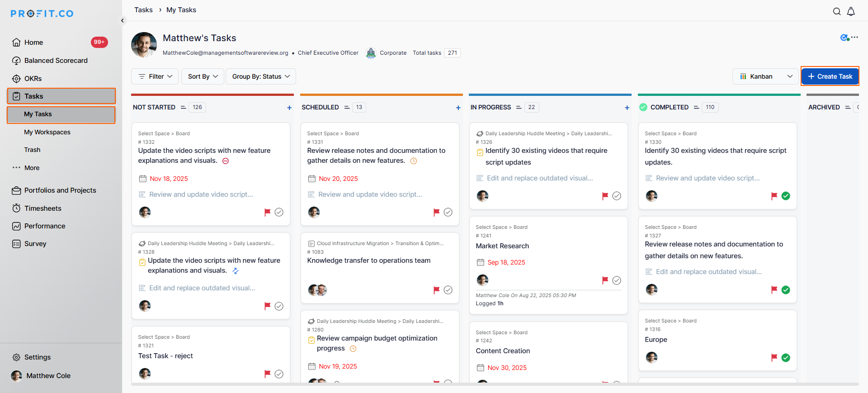868x393 pixels.
Task: Uncheck completed status on task 1330
Action: (786, 196)
